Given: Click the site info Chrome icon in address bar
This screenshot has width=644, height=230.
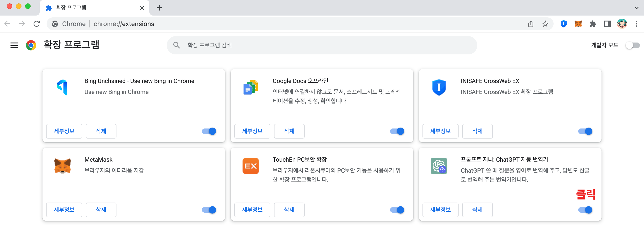Looking at the screenshot, I should click(x=55, y=24).
